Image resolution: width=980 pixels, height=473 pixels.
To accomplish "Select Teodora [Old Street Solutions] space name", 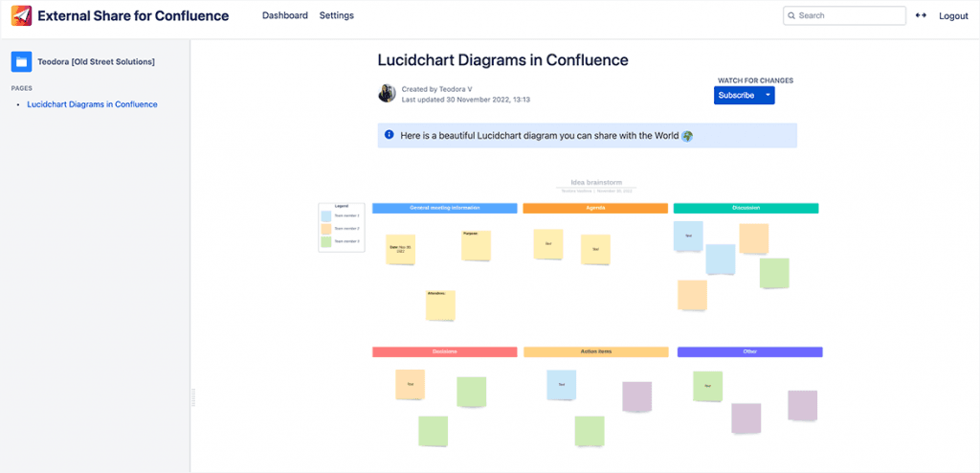I will click(96, 62).
